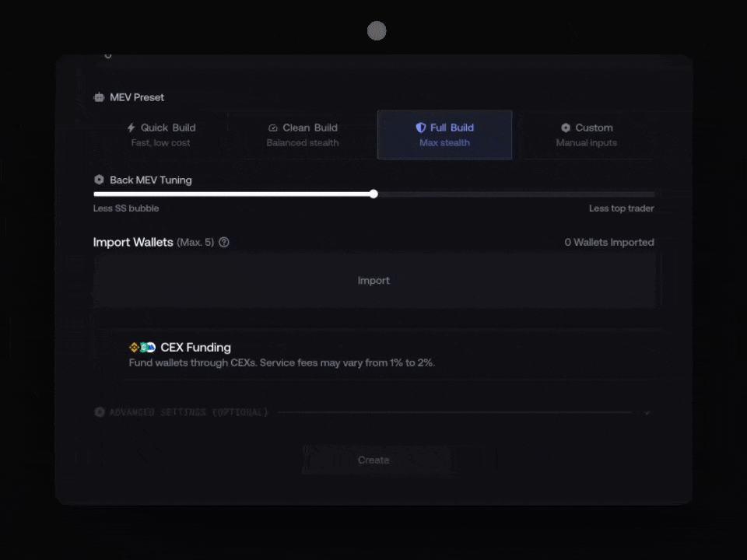The height and width of the screenshot is (560, 747).
Task: Click the shield icon on Full Build
Action: coord(421,128)
